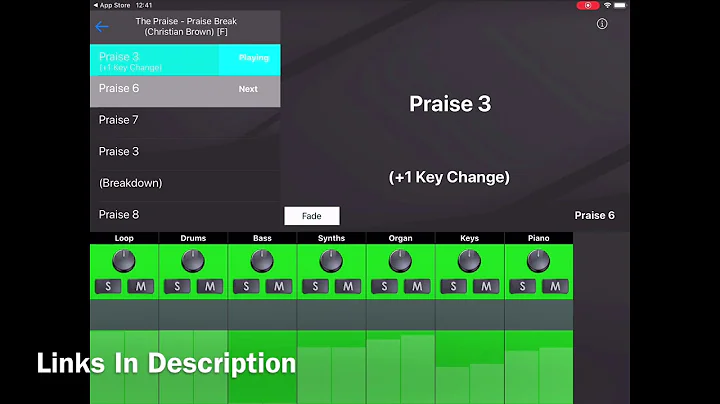Solo the Organ track
Screen dimensions: 720x404
[x=384, y=286]
